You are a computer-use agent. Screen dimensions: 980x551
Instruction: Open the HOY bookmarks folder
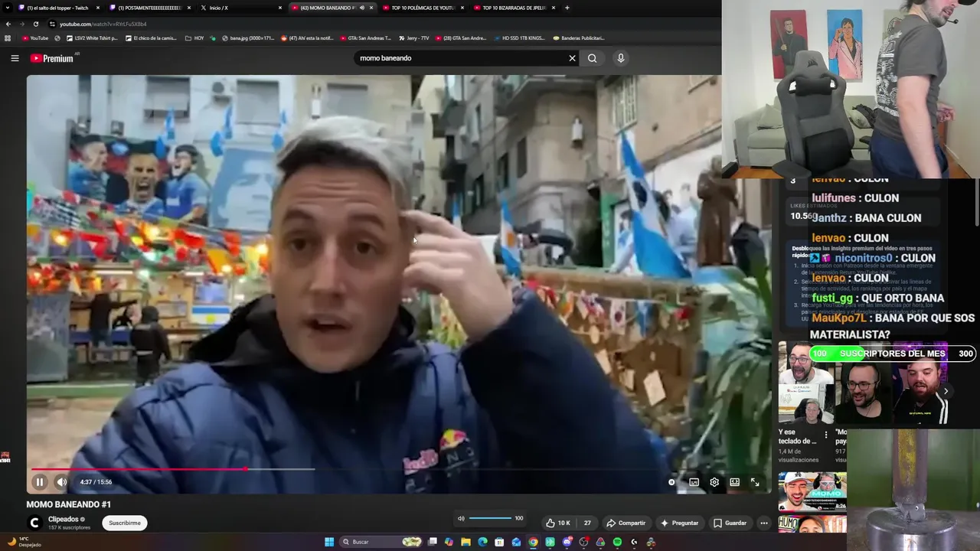click(x=194, y=37)
